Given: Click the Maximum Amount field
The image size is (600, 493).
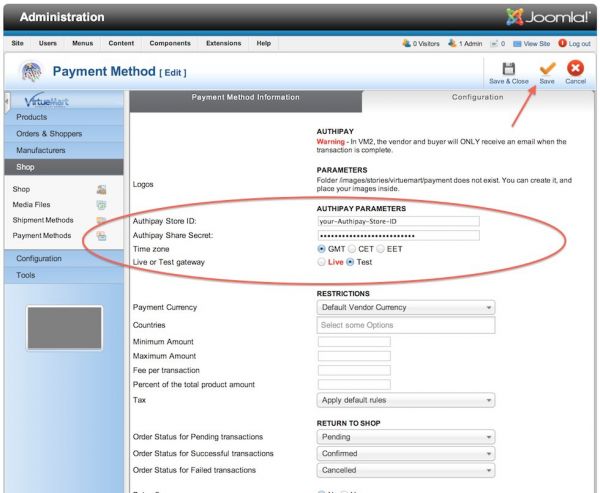Looking at the screenshot, I should click(x=354, y=356).
